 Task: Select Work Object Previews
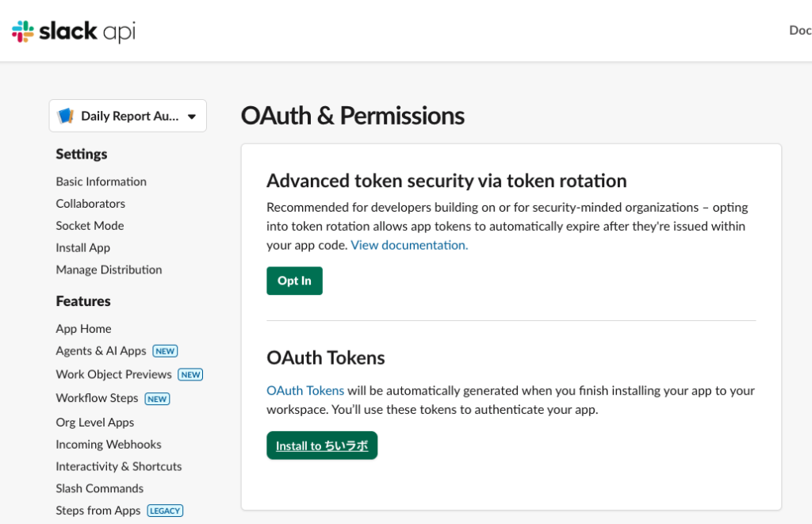tap(113, 374)
